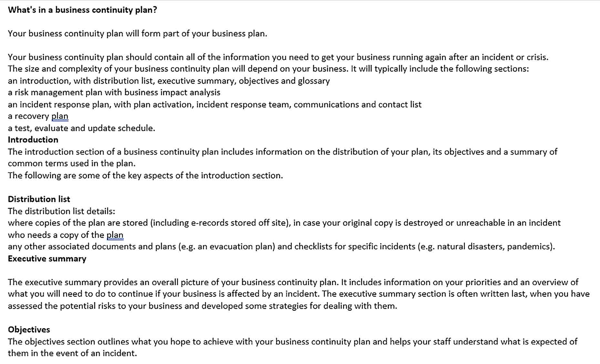The height and width of the screenshot is (364, 600).
Task: Click the line 'common terms used in the plan.'
Action: (x=72, y=164)
